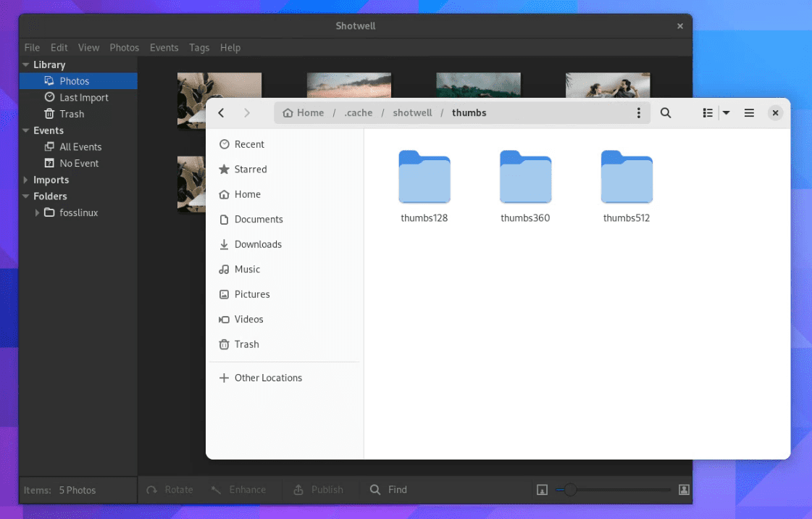Open Home in files sidebar

pos(284,194)
